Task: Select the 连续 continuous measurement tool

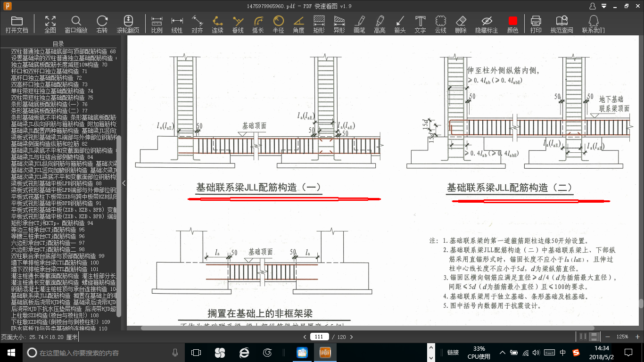Action: pos(218,24)
